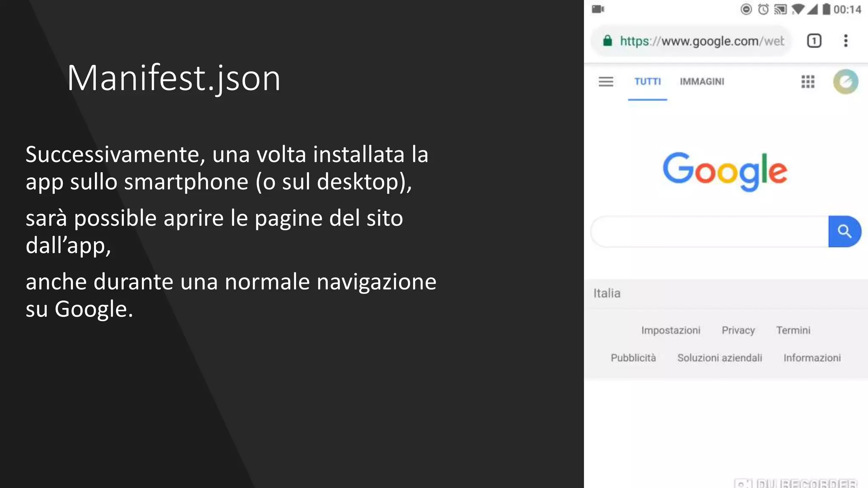The image size is (868, 488).
Task: Tap the blue search magnifier button
Action: pos(844,231)
